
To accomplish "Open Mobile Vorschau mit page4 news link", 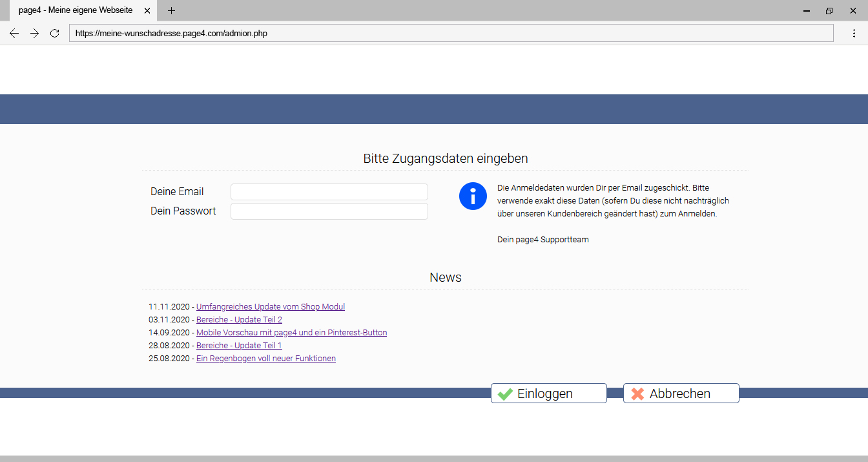I will click(x=291, y=333).
